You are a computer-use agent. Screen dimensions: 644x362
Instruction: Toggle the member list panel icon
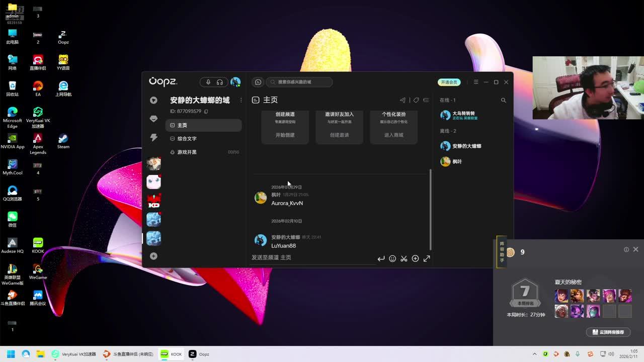pyautogui.click(x=426, y=100)
